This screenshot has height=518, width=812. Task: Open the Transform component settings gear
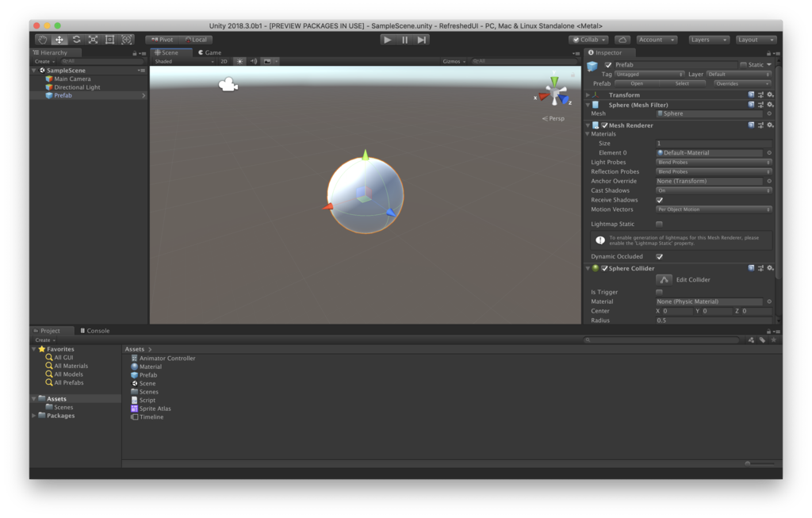click(x=770, y=94)
